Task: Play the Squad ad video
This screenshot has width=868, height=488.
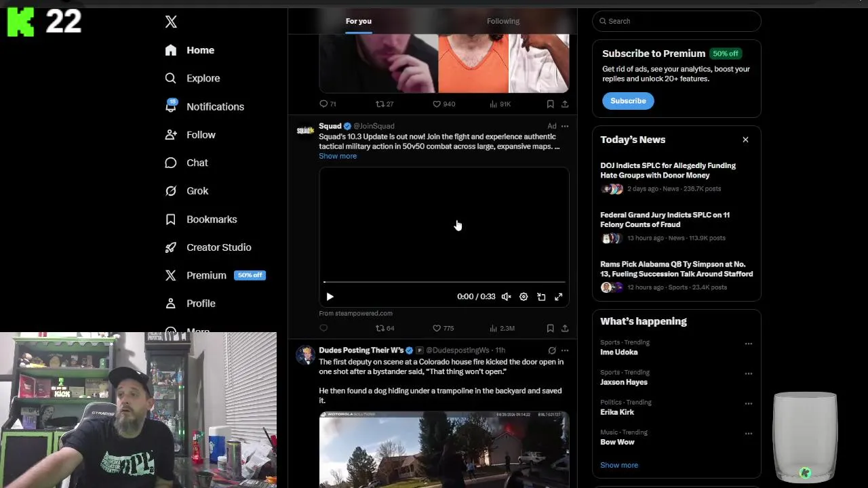Action: [x=330, y=297]
